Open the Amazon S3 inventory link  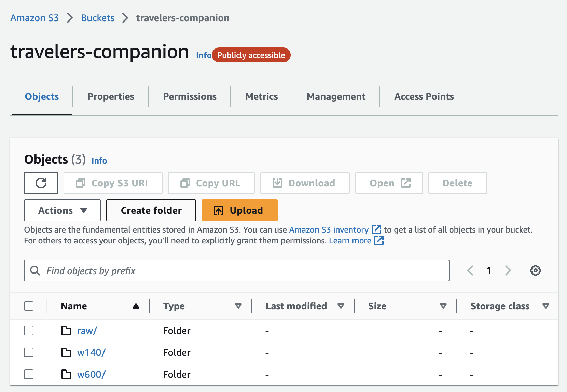click(x=329, y=229)
